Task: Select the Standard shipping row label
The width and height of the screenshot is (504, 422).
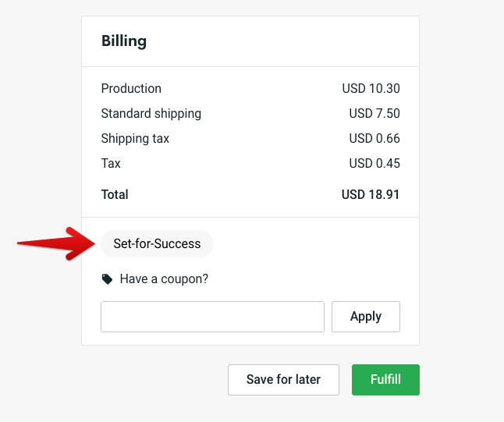Action: pos(151,114)
